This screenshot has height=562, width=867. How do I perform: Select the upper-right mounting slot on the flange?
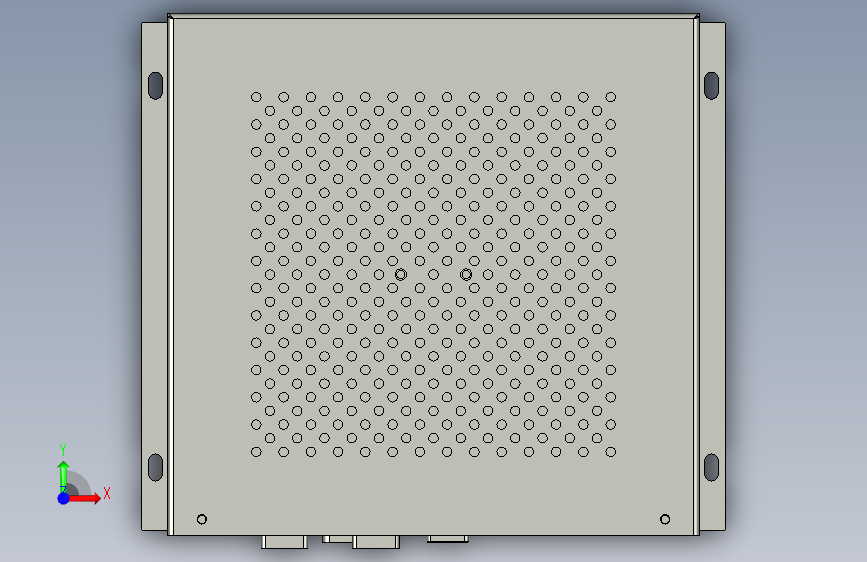[711, 86]
